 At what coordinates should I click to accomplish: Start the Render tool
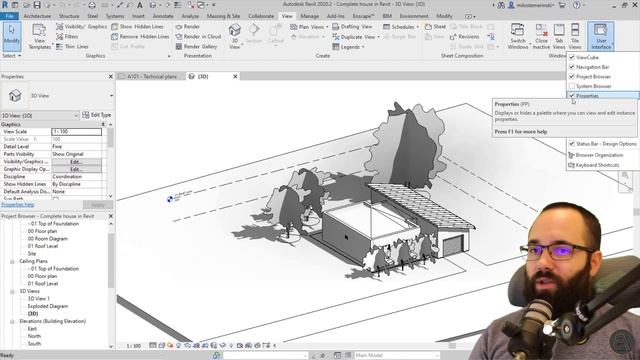click(188, 27)
